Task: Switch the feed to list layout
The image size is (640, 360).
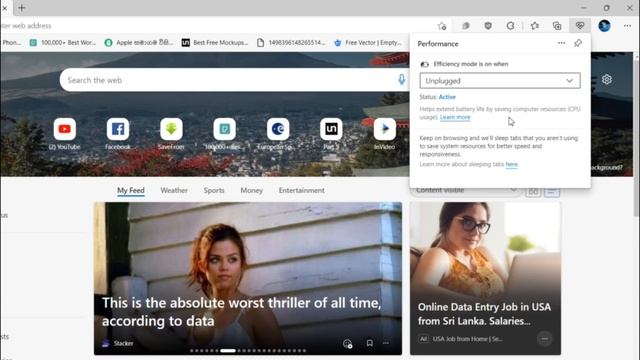Action: 552,191
